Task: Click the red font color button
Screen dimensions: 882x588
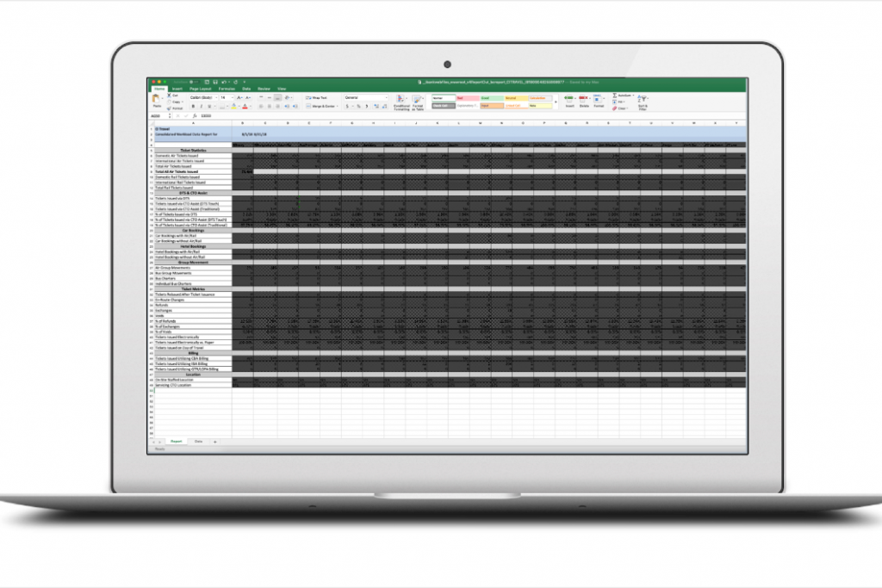Action: [245, 106]
